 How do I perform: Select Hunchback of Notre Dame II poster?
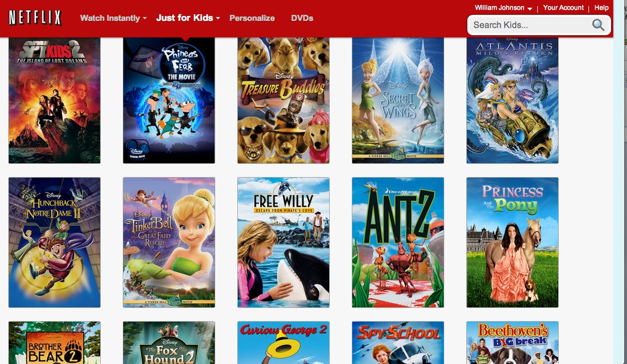(54, 242)
